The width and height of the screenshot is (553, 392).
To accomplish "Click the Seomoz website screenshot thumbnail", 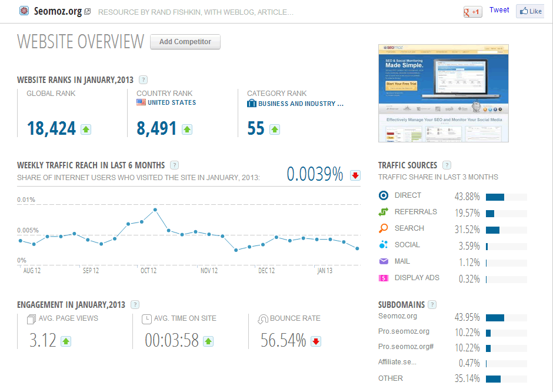I will tap(443, 93).
